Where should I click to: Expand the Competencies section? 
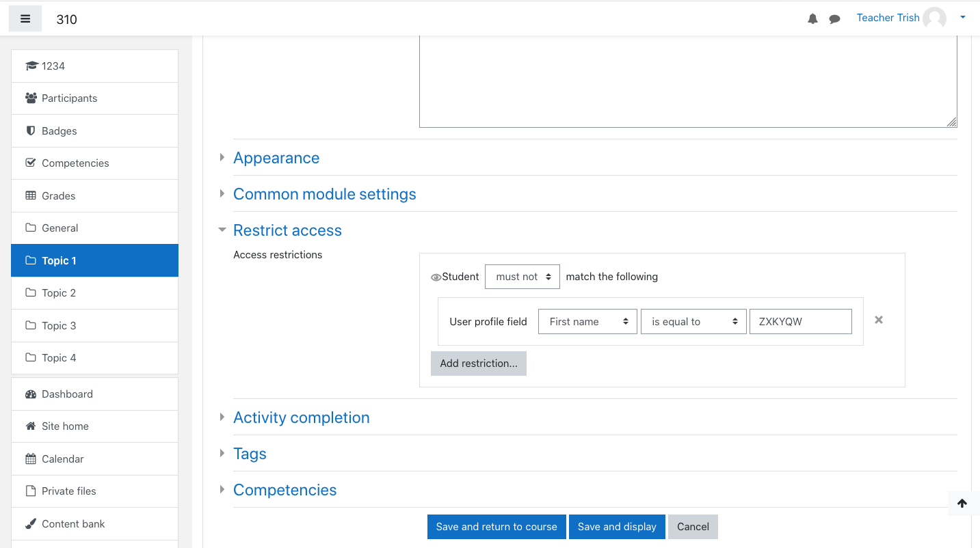(x=284, y=490)
